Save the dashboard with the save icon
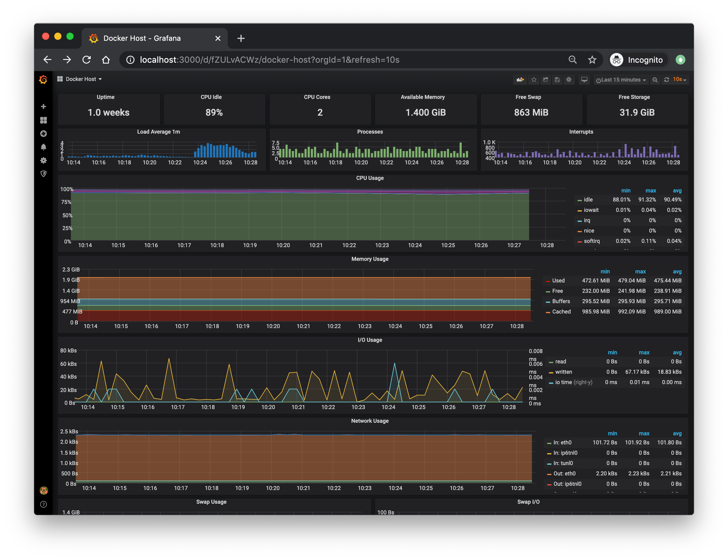Screen dimensions: 728x560 pos(557,79)
